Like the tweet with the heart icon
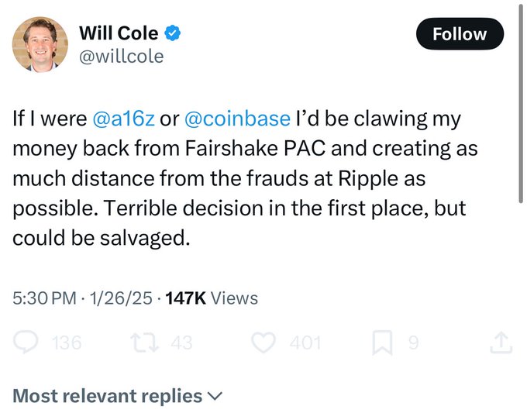 pyautogui.click(x=265, y=342)
